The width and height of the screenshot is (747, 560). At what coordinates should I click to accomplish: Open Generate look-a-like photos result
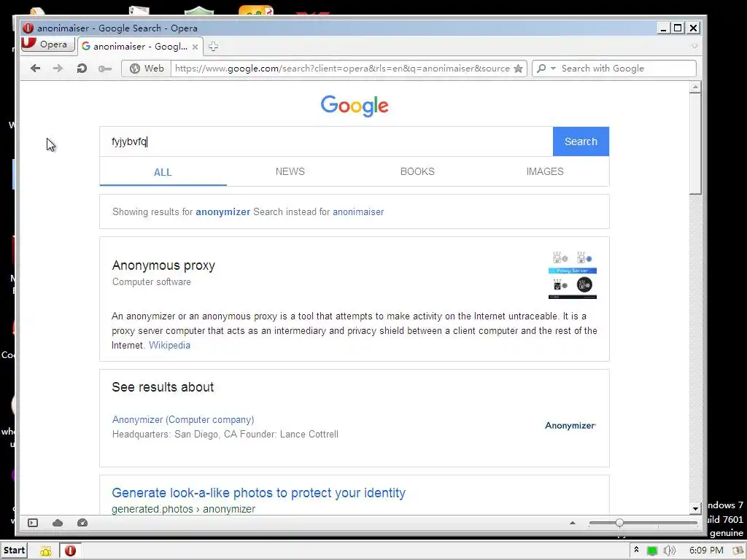(259, 493)
